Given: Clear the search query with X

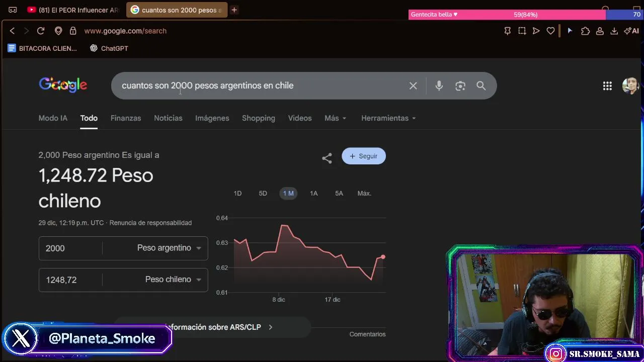Looking at the screenshot, I should pyautogui.click(x=413, y=86).
